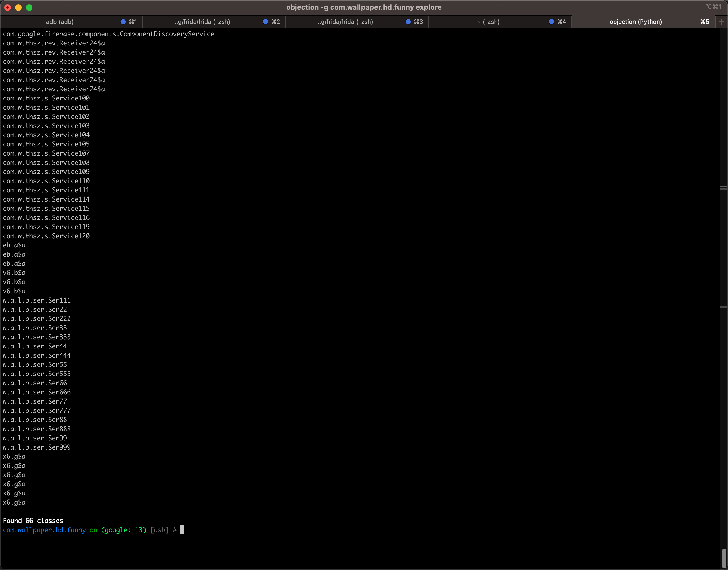The width and height of the screenshot is (728, 570).
Task: Click the w.a.l.p.ser.Ser22 line
Action: tap(35, 309)
